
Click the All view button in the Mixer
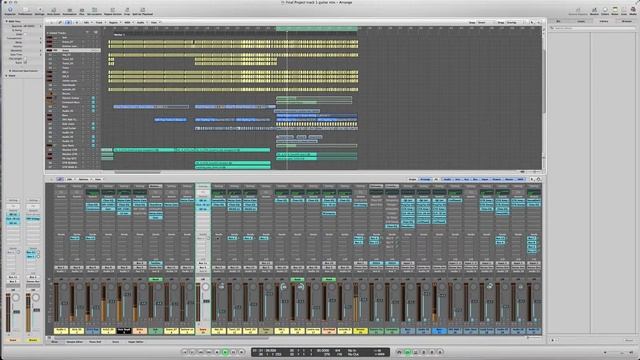pyautogui.click(x=436, y=179)
